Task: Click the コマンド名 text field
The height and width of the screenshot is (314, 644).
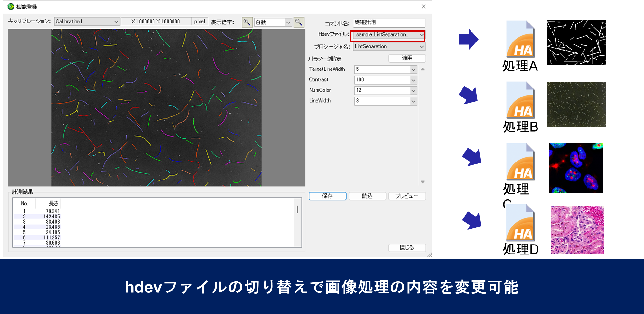Action: tap(389, 23)
